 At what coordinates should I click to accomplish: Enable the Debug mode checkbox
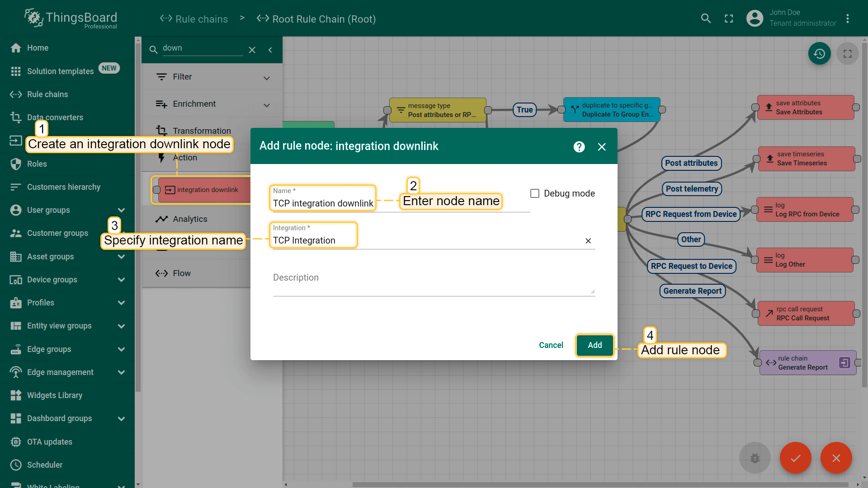(535, 193)
